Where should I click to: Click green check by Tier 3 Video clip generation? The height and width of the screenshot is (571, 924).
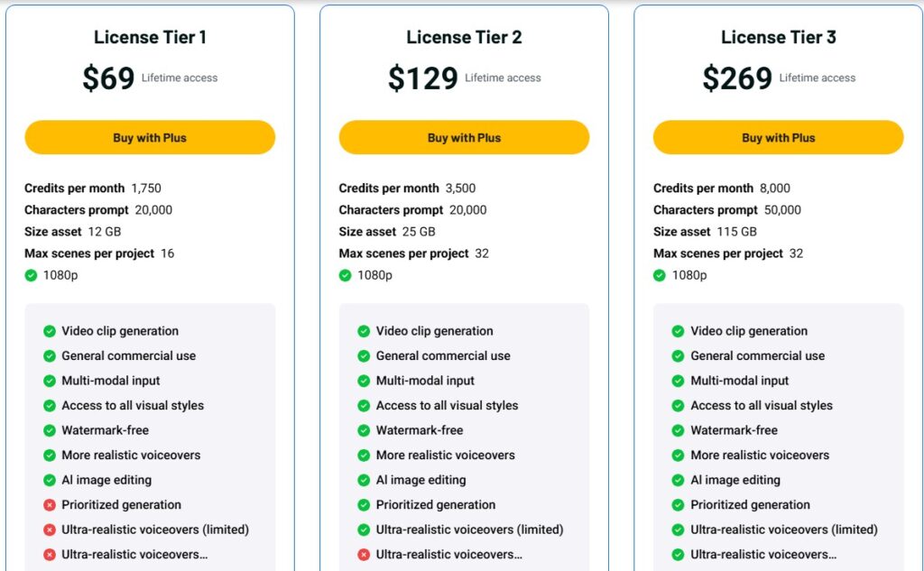pyautogui.click(x=679, y=331)
